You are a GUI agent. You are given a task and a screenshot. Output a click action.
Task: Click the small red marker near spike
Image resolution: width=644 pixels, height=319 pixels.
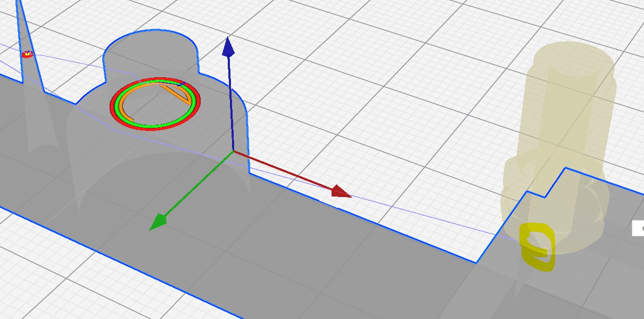(x=27, y=54)
